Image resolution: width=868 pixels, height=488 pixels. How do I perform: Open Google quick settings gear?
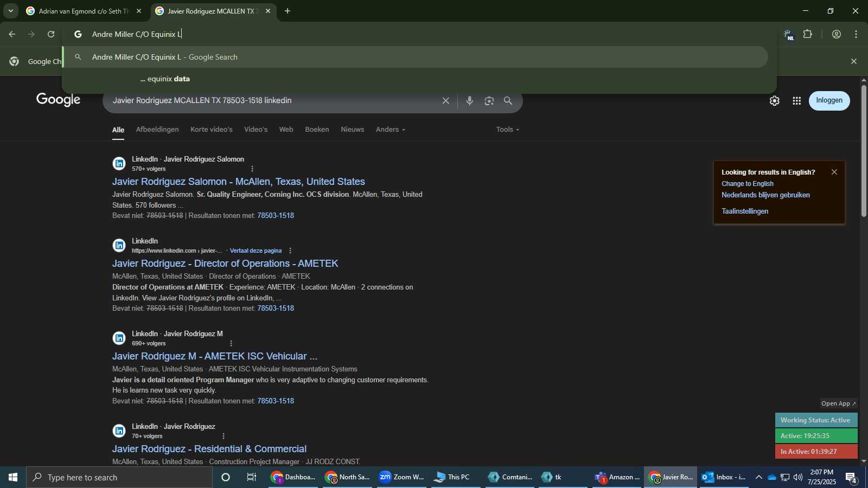tap(775, 101)
